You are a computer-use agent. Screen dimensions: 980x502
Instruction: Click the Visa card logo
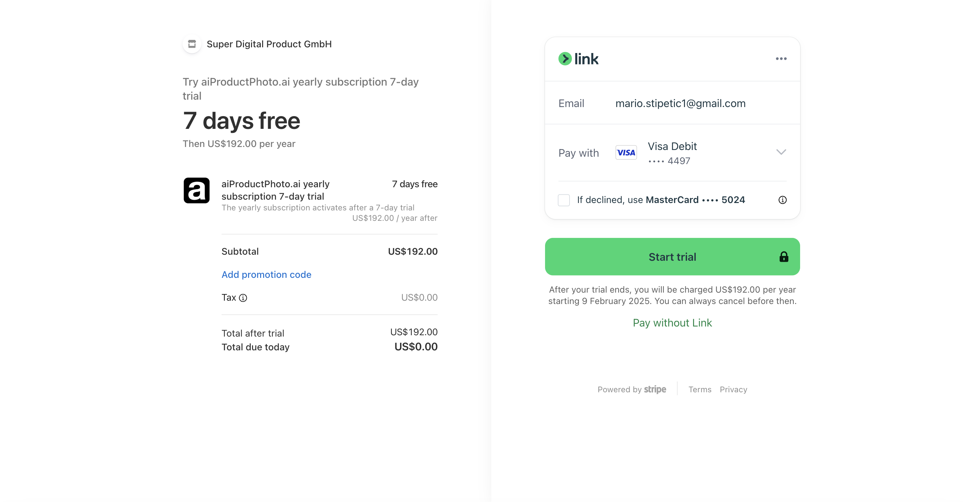pos(626,152)
